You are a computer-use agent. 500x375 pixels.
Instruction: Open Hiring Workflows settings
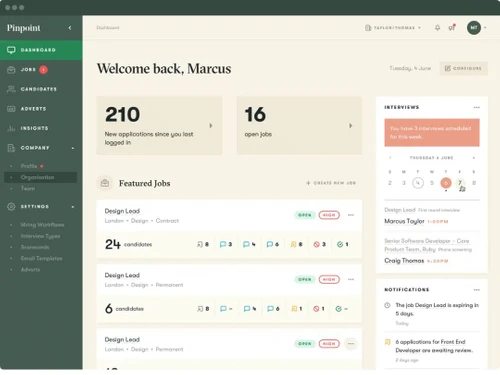pyautogui.click(x=42, y=225)
